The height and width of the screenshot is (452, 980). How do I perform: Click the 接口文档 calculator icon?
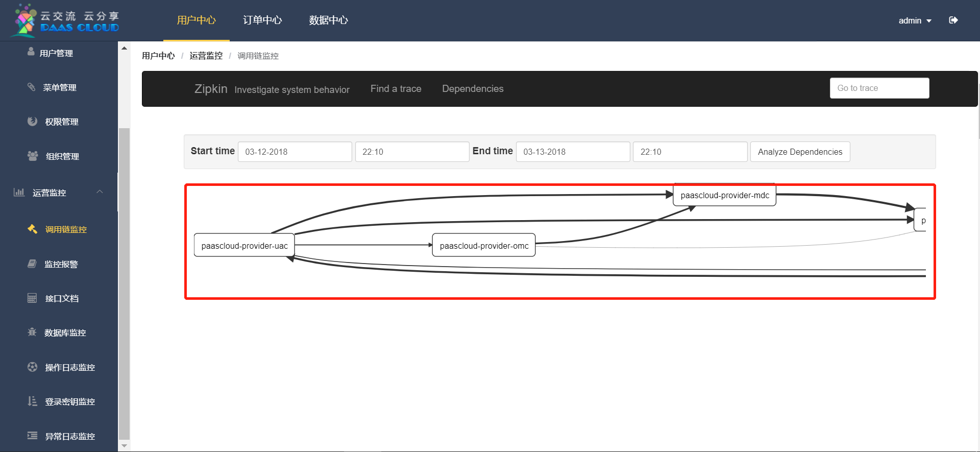pos(32,298)
